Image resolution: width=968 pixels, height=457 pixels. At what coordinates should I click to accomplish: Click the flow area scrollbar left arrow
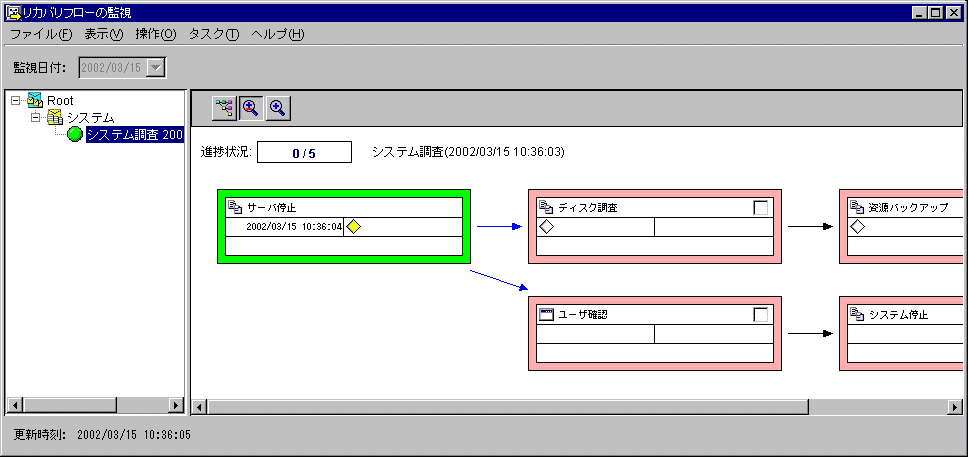(199, 406)
